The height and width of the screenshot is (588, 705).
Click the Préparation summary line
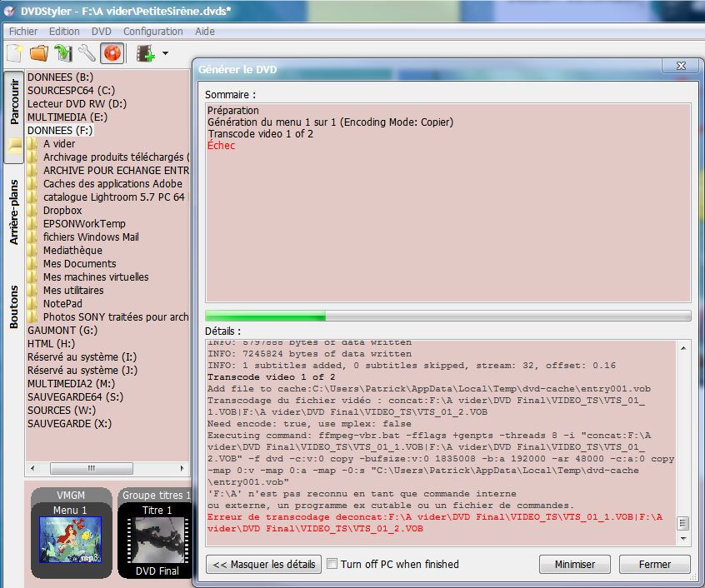[232, 111]
